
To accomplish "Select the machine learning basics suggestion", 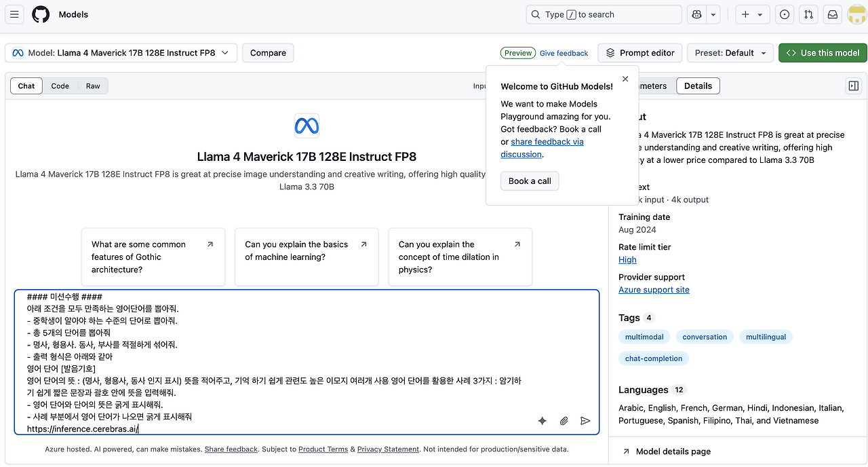I will point(307,257).
